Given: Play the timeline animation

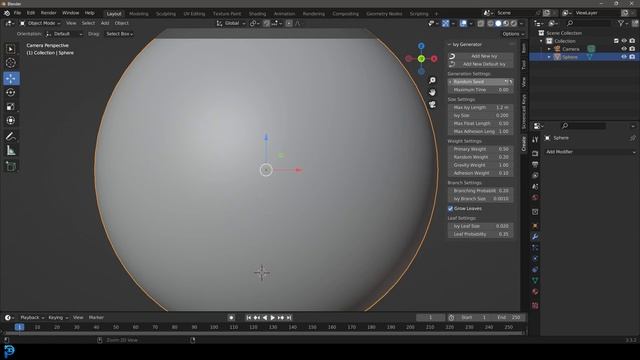Looking at the screenshot, I should click(x=273, y=318).
